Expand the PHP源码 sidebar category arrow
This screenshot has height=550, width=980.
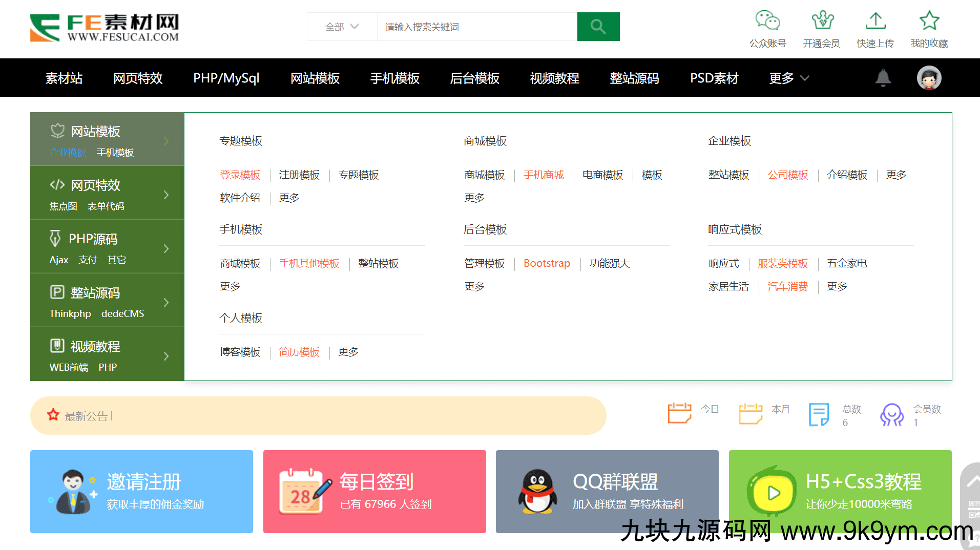point(166,248)
